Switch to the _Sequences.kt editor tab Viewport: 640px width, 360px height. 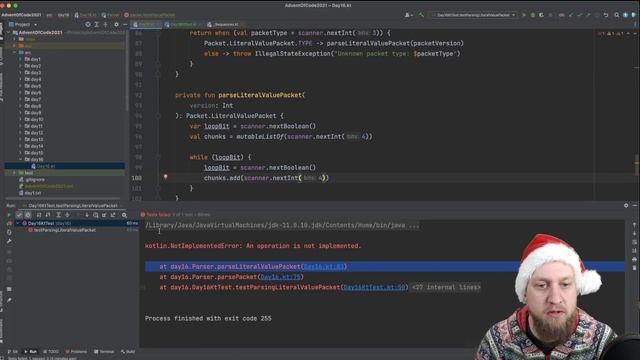225,24
